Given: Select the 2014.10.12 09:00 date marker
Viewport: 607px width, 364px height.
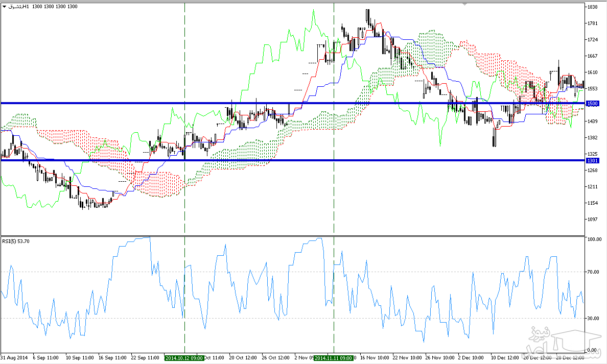Looking at the screenshot, I should tap(184, 358).
